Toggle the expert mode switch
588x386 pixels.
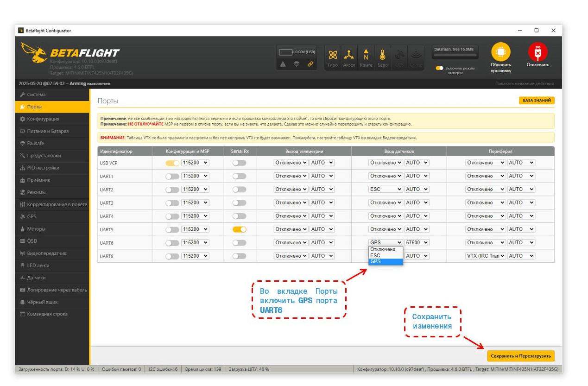point(439,68)
